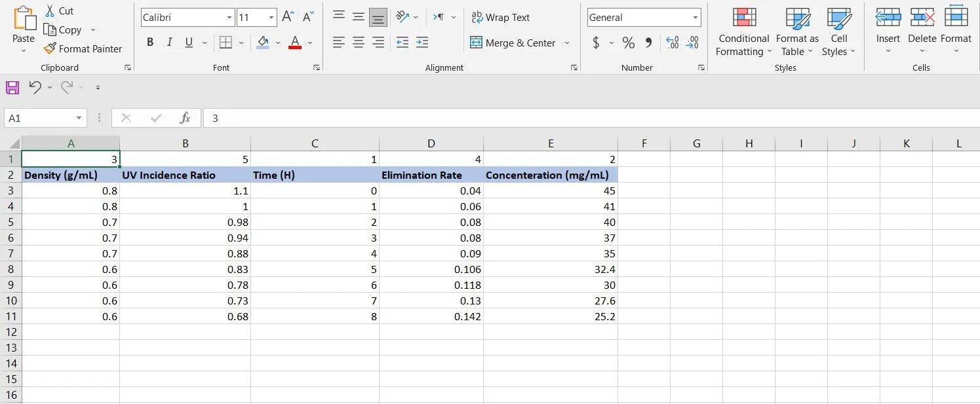
Task: Enable Wrap Text
Action: 500,18
